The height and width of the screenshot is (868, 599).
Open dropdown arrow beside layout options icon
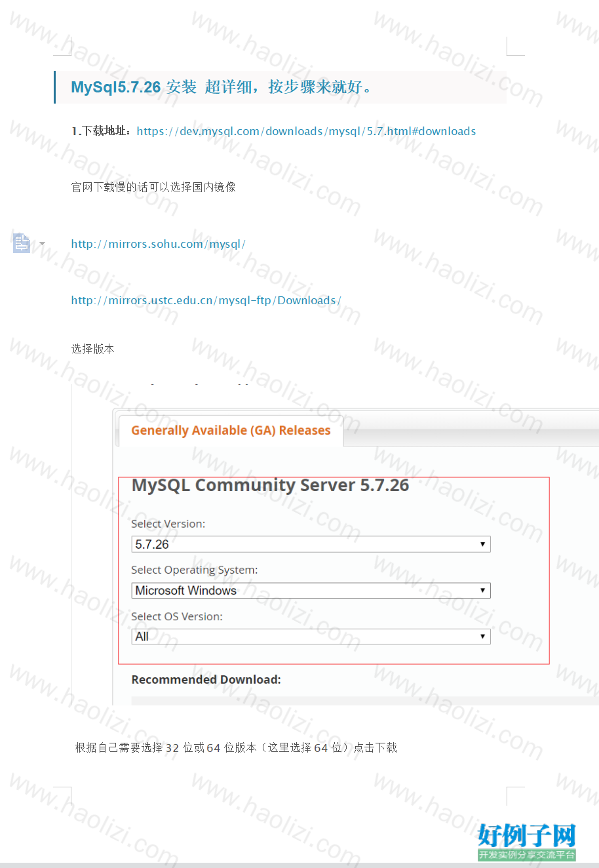(43, 244)
